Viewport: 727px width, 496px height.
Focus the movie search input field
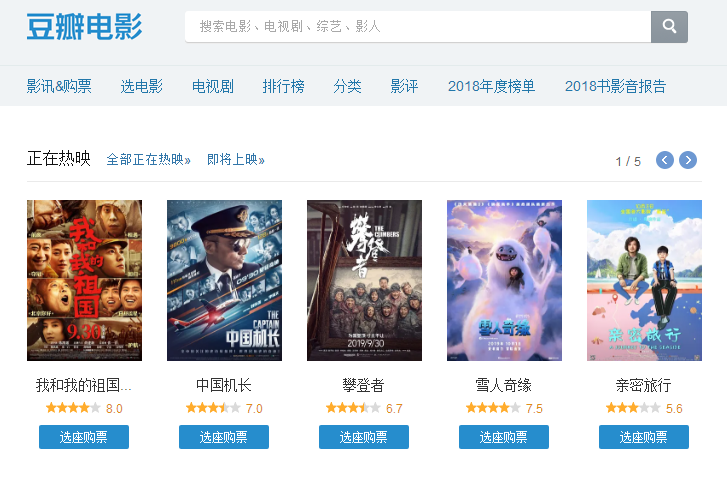[418, 26]
